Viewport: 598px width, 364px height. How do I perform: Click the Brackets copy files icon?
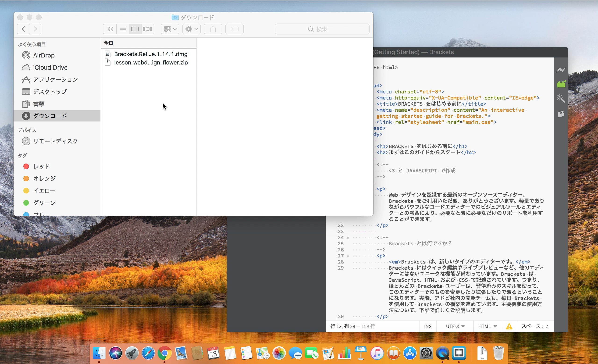pos(561,114)
